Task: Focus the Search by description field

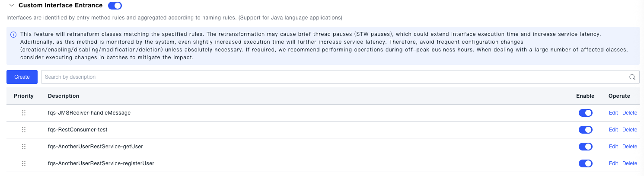Action: [x=333, y=77]
